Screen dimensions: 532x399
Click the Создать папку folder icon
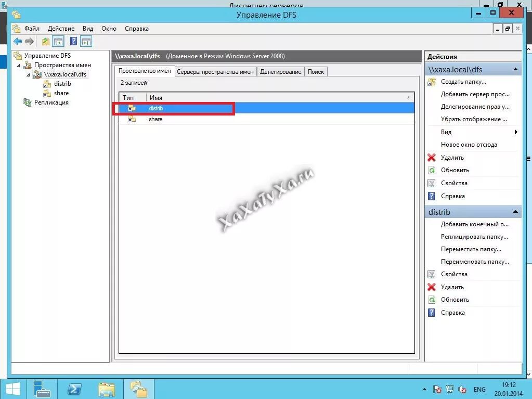(x=432, y=82)
